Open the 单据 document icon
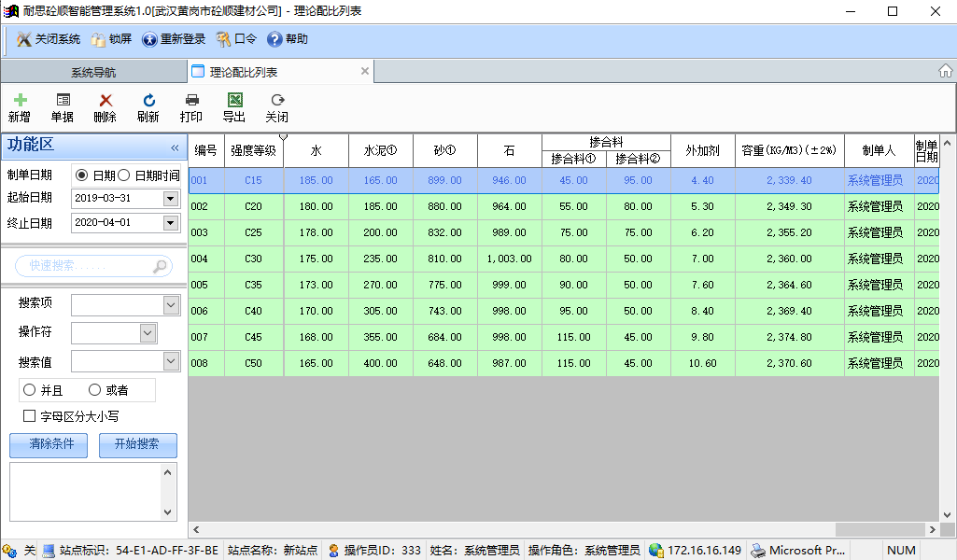The image size is (957, 560). [x=63, y=100]
